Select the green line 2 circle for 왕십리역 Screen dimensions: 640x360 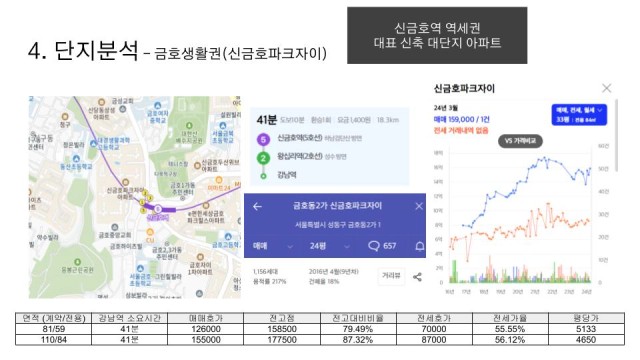[x=263, y=158]
